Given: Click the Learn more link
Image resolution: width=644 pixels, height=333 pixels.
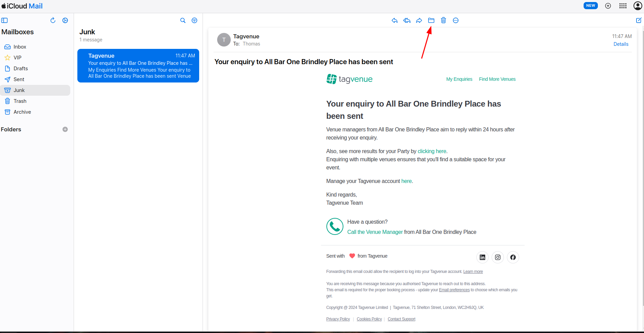Looking at the screenshot, I should pyautogui.click(x=473, y=272).
